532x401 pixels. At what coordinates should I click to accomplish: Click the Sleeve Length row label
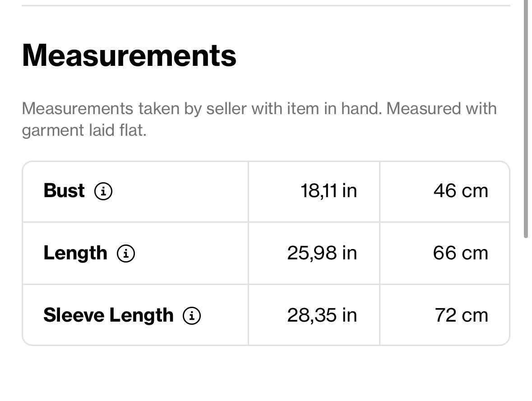point(108,315)
